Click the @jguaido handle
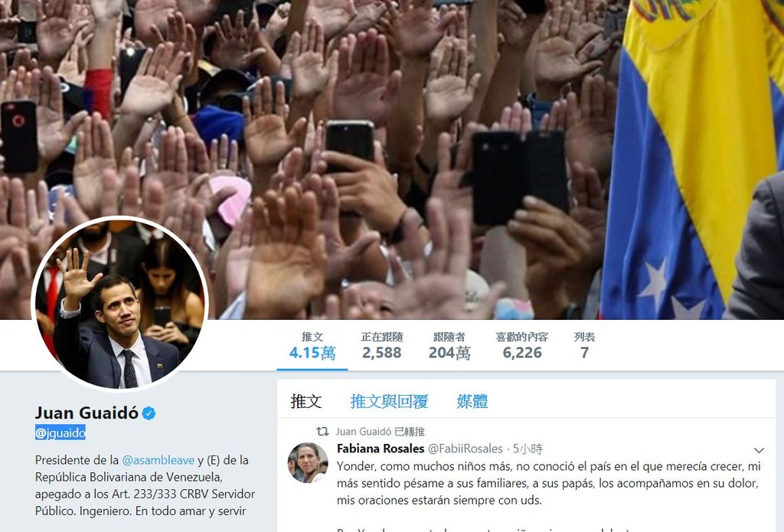 60,432
